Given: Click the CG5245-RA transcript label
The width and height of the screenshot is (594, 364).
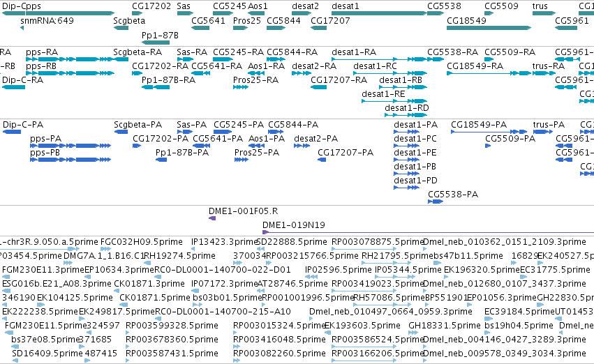Looking at the screenshot, I should click(238, 52).
